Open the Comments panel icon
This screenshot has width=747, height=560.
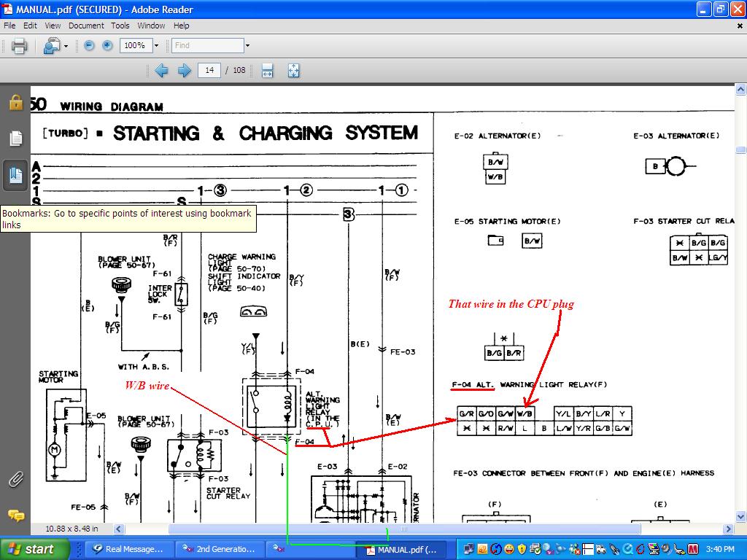pyautogui.click(x=15, y=516)
